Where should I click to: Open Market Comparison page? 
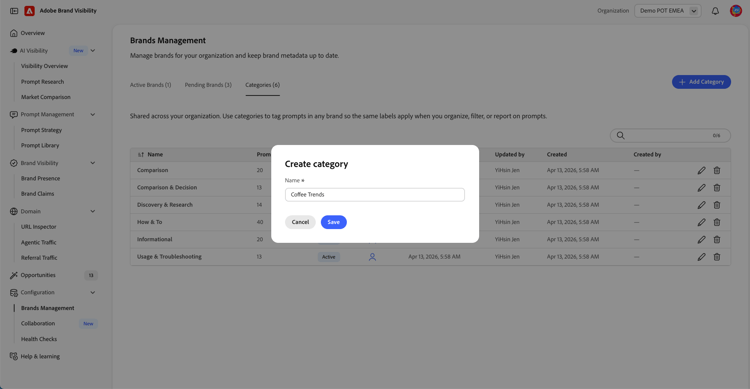point(46,97)
